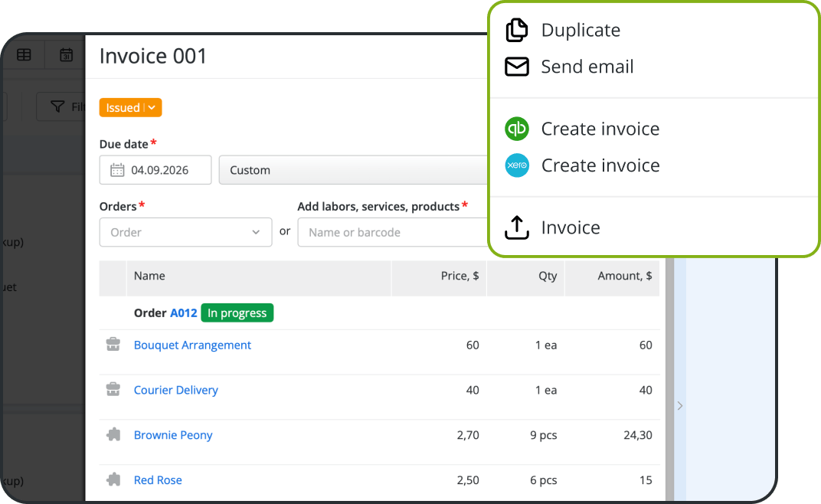This screenshot has width=821, height=504.
Task: Click the 6 pcs quantity cell
Action: 544,480
